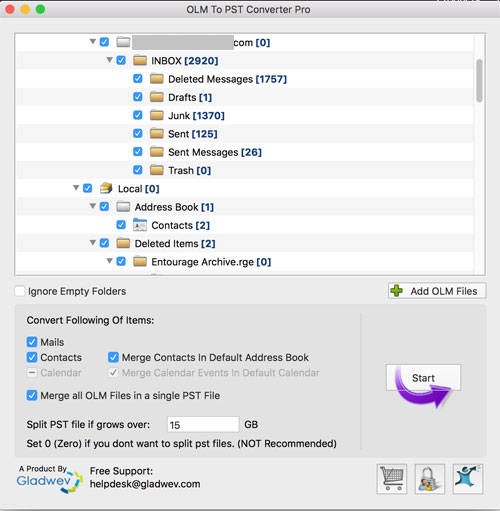The width and height of the screenshot is (500, 511).
Task: Click the Entourage Archive.rge folder icon
Action: pyautogui.click(x=140, y=262)
